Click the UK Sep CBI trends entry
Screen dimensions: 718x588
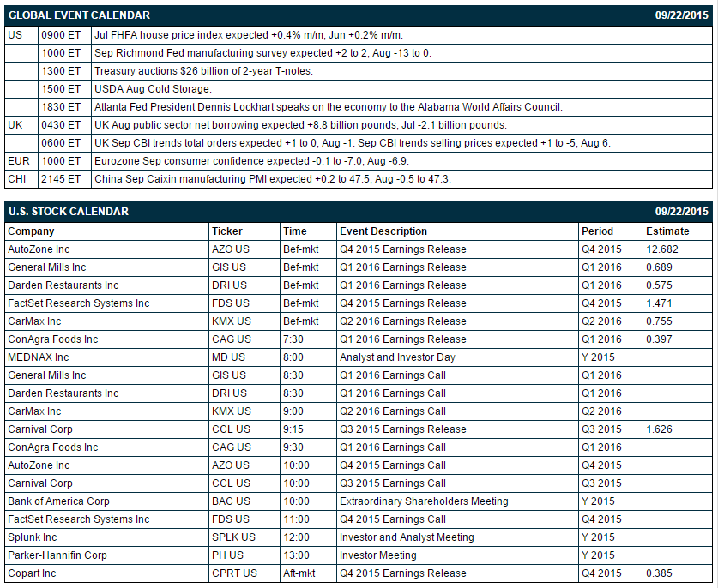click(353, 143)
